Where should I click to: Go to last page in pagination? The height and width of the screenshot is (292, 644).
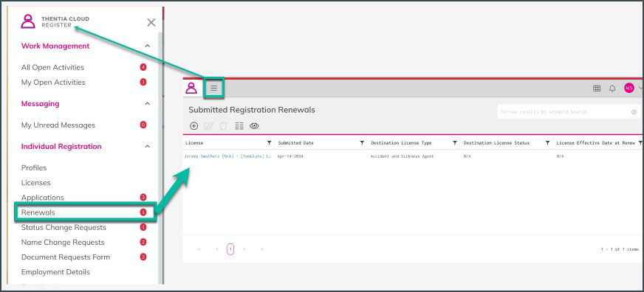point(262,249)
